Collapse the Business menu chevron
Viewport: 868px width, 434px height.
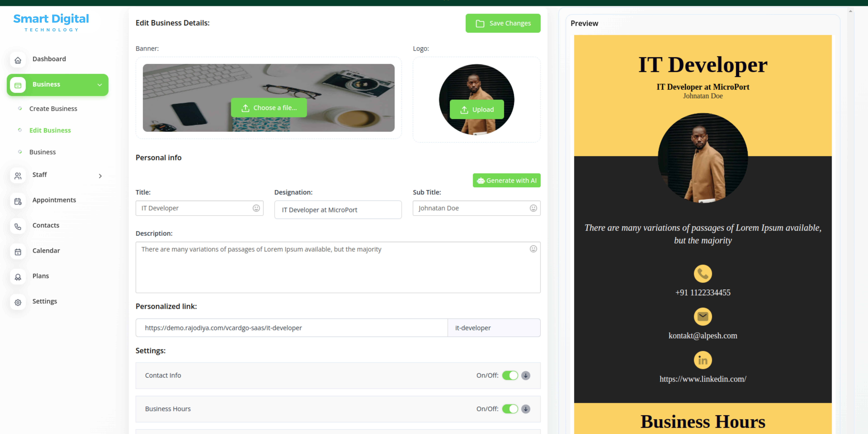pos(100,85)
